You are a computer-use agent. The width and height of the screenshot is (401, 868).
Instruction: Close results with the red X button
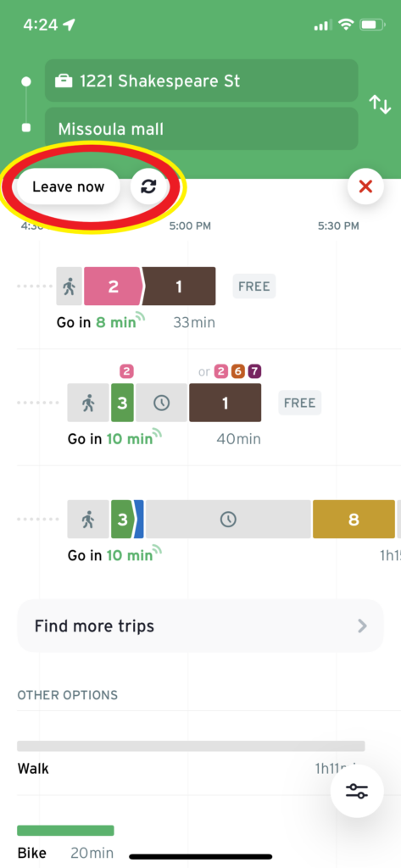click(x=365, y=186)
